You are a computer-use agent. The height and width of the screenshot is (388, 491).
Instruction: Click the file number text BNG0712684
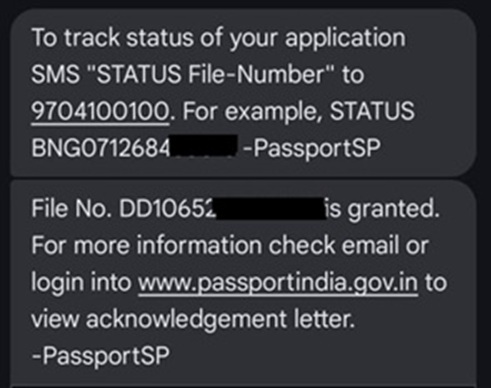(101, 148)
